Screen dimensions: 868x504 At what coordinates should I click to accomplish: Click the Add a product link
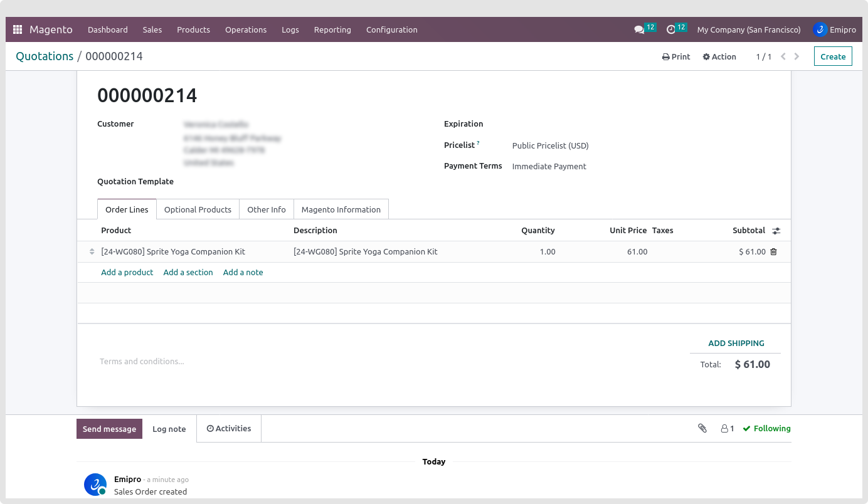[127, 272]
